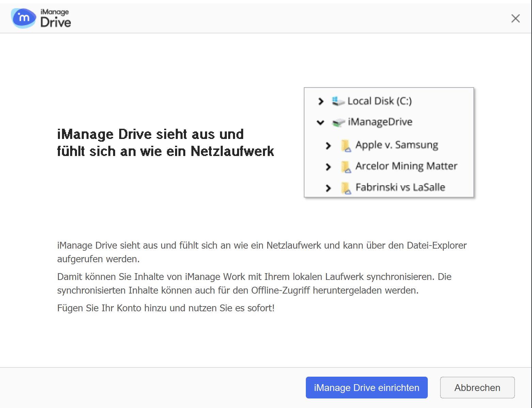
Task: Select the Arcelor Mining Matter label
Action: (406, 166)
